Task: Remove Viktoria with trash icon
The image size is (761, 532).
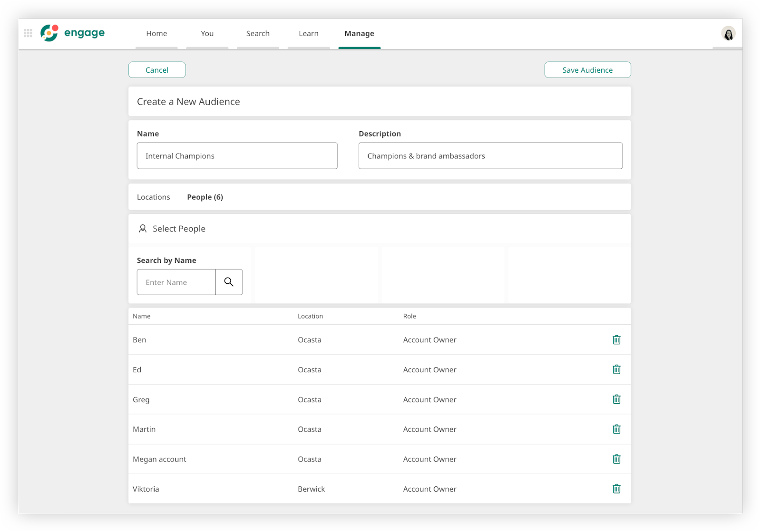Action: click(x=616, y=489)
